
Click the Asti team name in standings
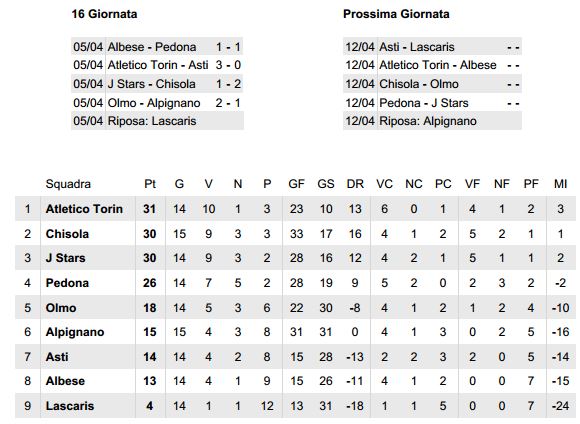click(57, 357)
